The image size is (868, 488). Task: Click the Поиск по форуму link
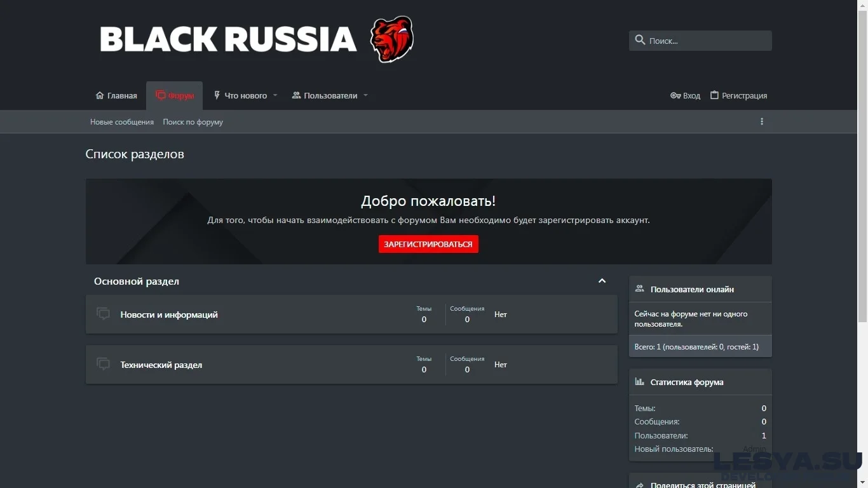193,121
